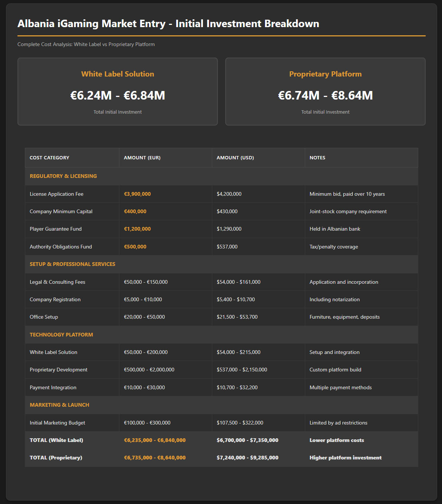Image resolution: width=442 pixels, height=504 pixels.
Task: Click the TOTAL (Proprietary) EUR amount
Action: pos(155,458)
